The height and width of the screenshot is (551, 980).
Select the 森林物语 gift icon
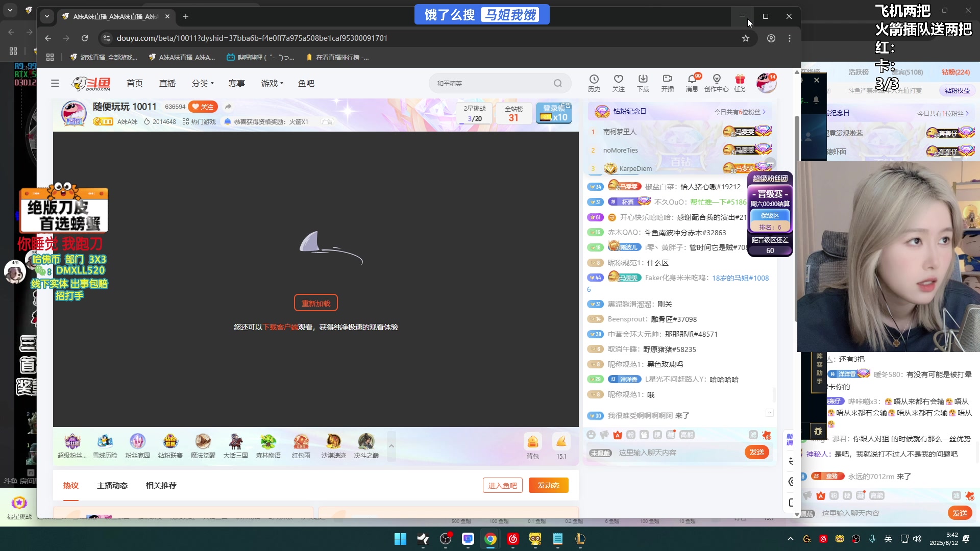268,446
